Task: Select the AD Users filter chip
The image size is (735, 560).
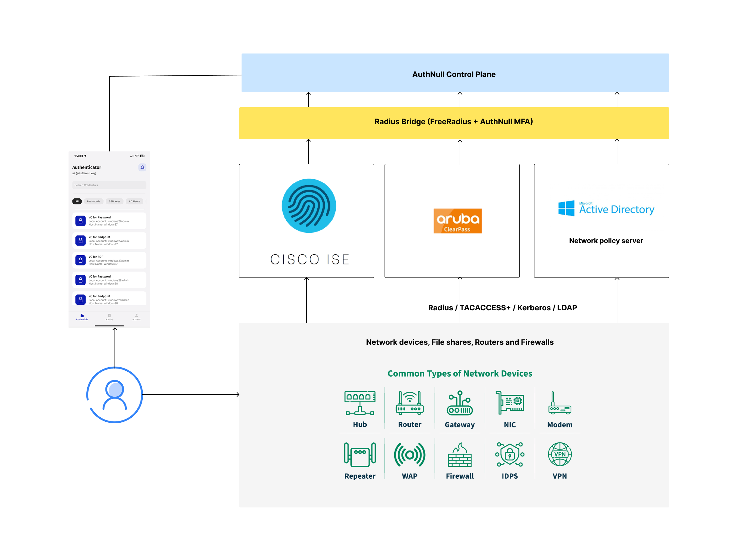Action: [x=134, y=201]
